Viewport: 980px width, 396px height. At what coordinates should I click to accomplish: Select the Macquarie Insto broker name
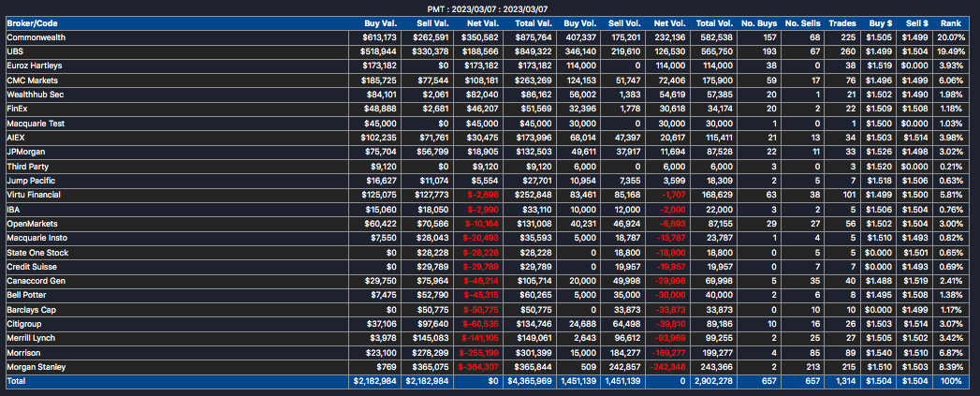(x=37, y=239)
